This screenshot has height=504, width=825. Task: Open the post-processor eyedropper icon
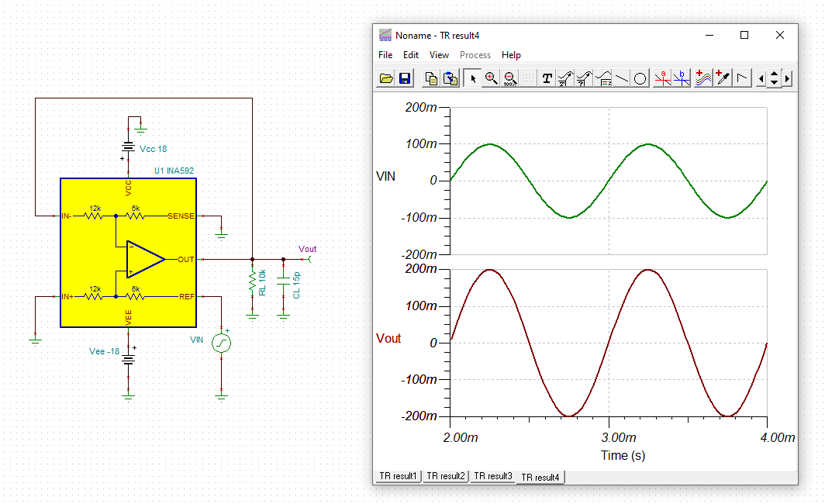723,78
